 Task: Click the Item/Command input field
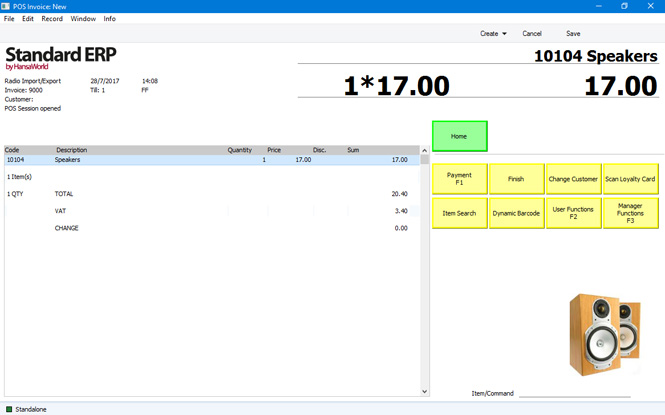575,393
